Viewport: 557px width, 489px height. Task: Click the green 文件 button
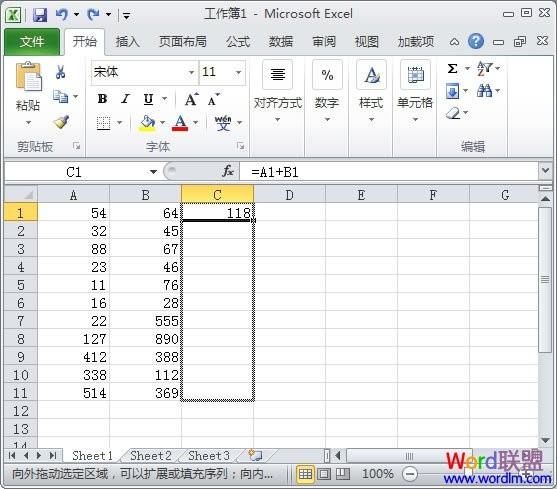(x=32, y=42)
